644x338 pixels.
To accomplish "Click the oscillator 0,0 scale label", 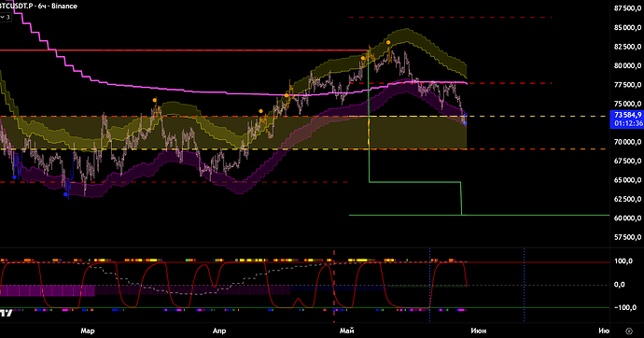I will coord(620,284).
